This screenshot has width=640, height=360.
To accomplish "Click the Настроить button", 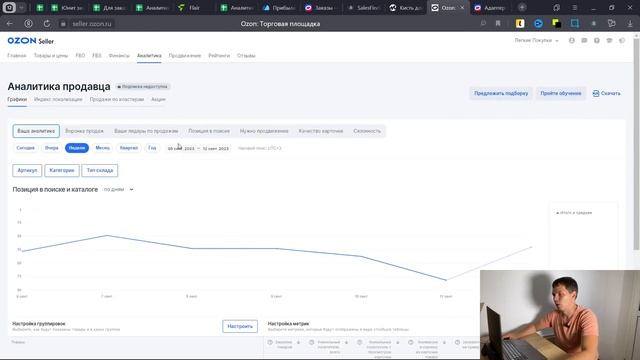I will click(240, 326).
